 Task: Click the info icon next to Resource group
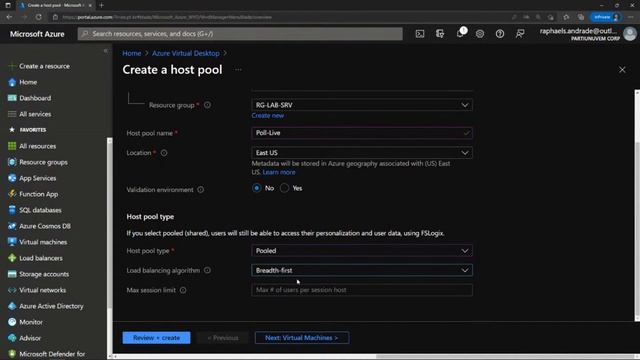pyautogui.click(x=207, y=105)
